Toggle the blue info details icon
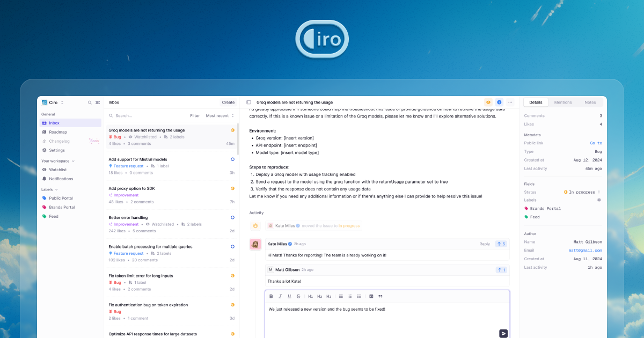 click(499, 102)
